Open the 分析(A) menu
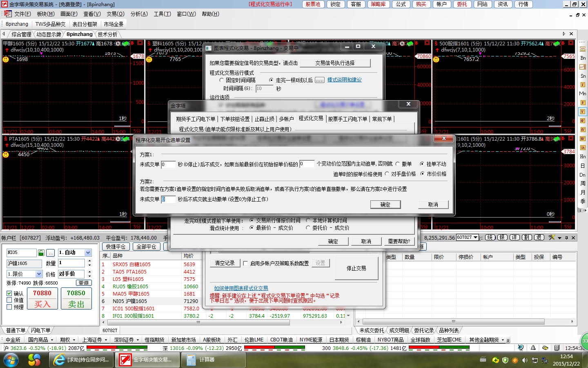The image size is (588, 368). tap(139, 14)
